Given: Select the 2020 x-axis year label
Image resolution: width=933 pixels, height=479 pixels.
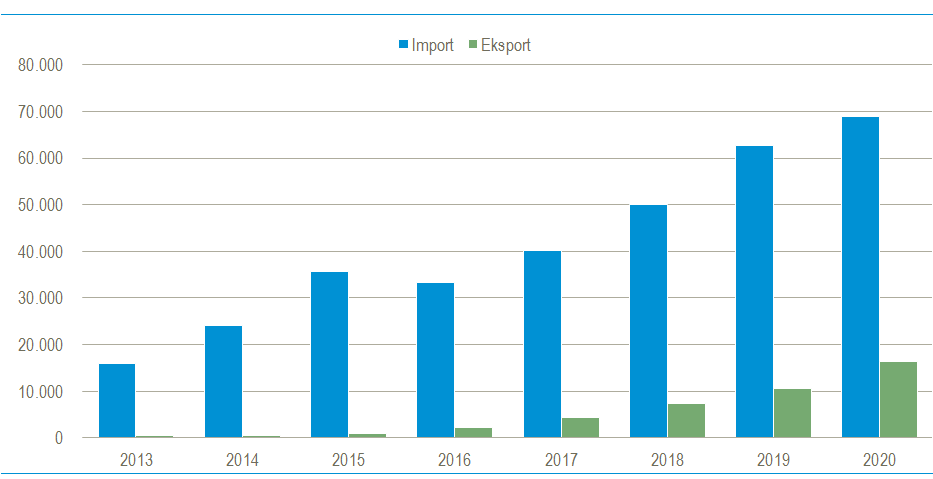Looking at the screenshot, I should (x=879, y=459).
